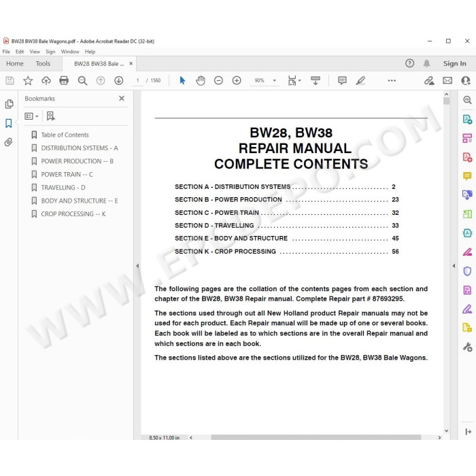
Task: Open the Sign menu
Action: click(x=50, y=52)
